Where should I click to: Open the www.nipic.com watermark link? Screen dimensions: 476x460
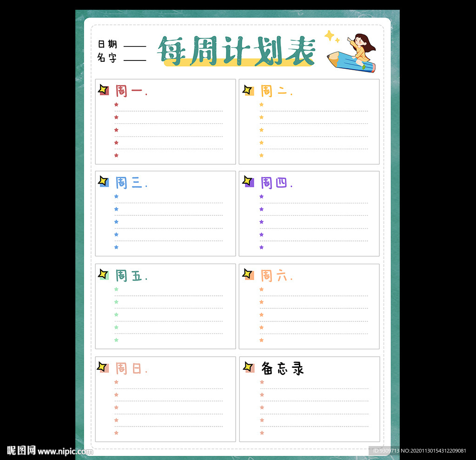click(65, 451)
